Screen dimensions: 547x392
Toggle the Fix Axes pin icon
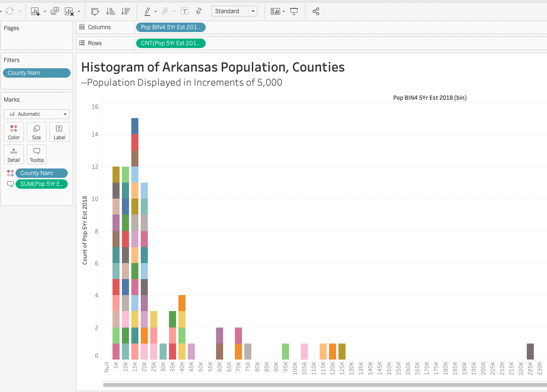coord(199,11)
